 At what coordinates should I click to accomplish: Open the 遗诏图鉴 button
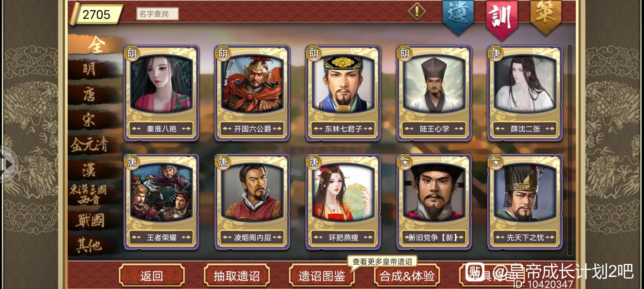click(x=322, y=276)
